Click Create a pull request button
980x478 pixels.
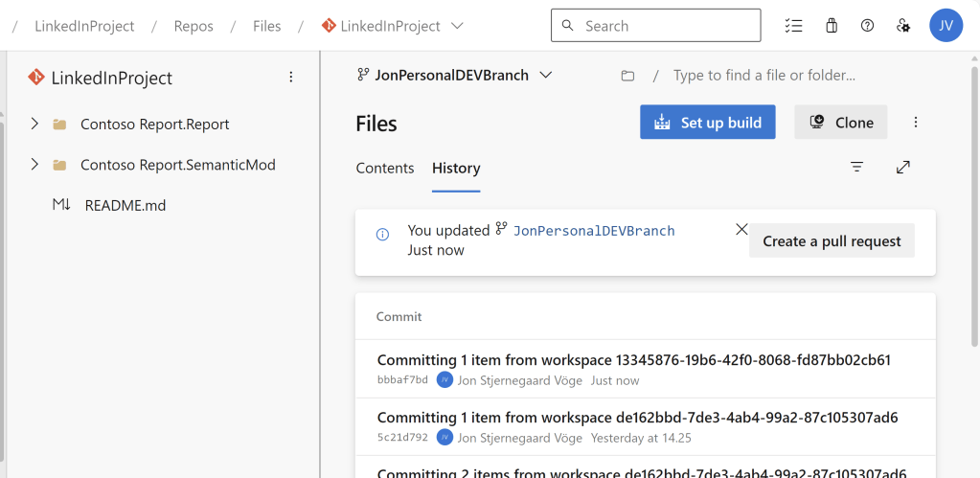(832, 241)
